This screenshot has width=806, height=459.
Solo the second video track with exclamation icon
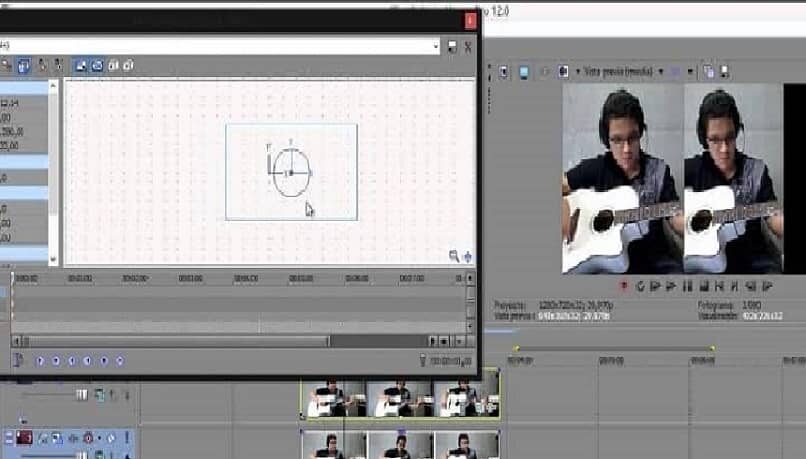tap(126, 438)
